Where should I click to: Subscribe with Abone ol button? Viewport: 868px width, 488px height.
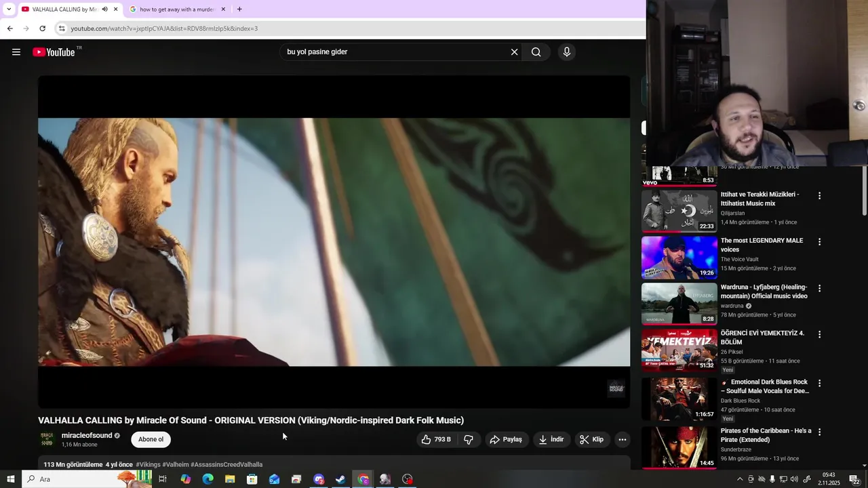[151, 439]
